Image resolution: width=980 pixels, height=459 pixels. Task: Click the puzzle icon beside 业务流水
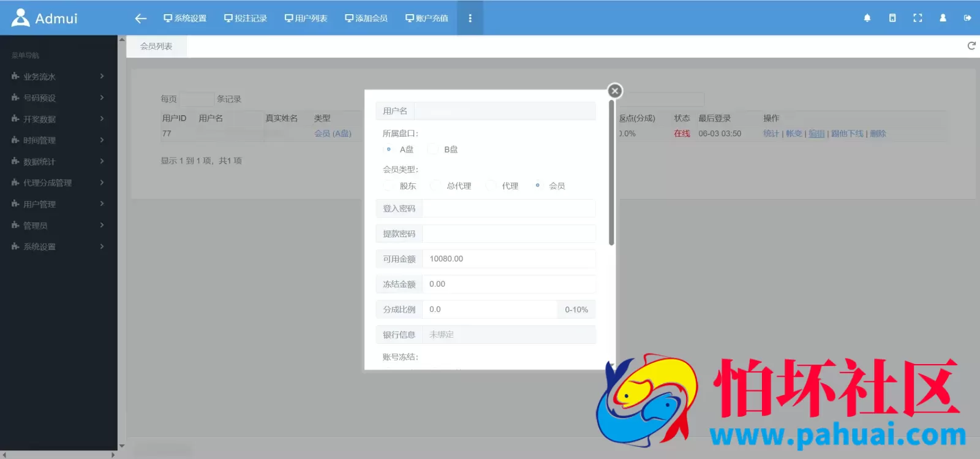coord(15,77)
